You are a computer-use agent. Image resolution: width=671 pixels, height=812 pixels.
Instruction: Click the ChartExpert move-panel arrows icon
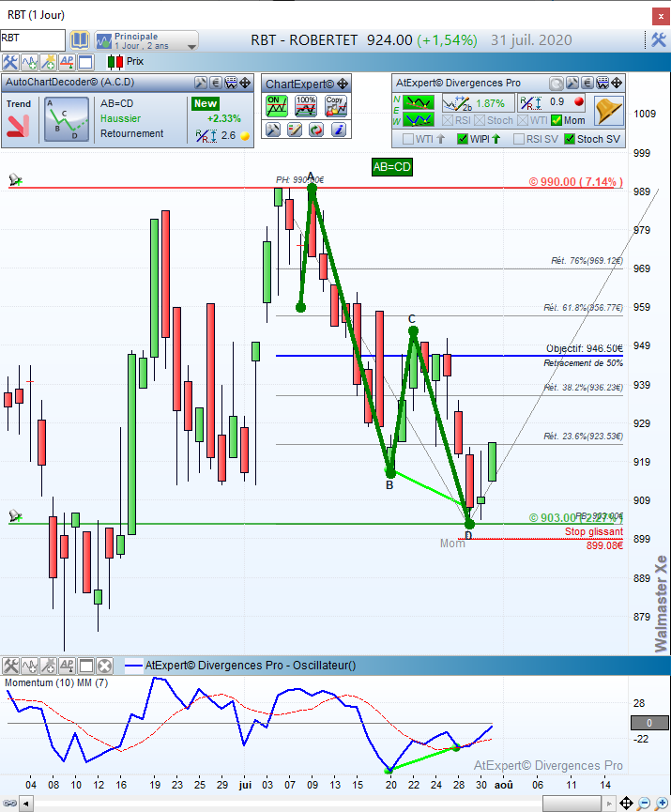[343, 84]
